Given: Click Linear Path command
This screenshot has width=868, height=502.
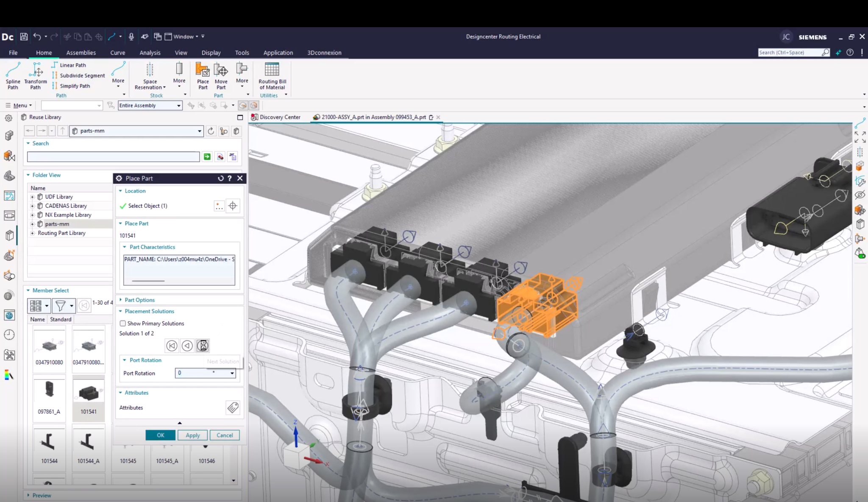Looking at the screenshot, I should (69, 65).
